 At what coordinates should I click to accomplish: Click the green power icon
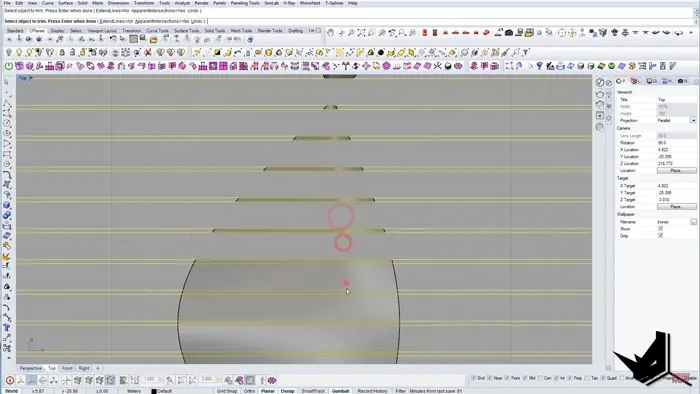click(x=8, y=66)
